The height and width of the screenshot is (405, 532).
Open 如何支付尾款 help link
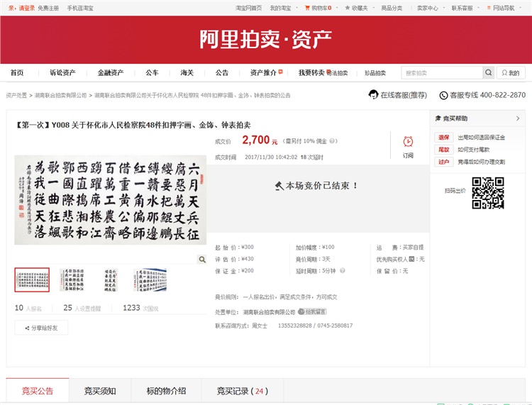[x=473, y=150]
